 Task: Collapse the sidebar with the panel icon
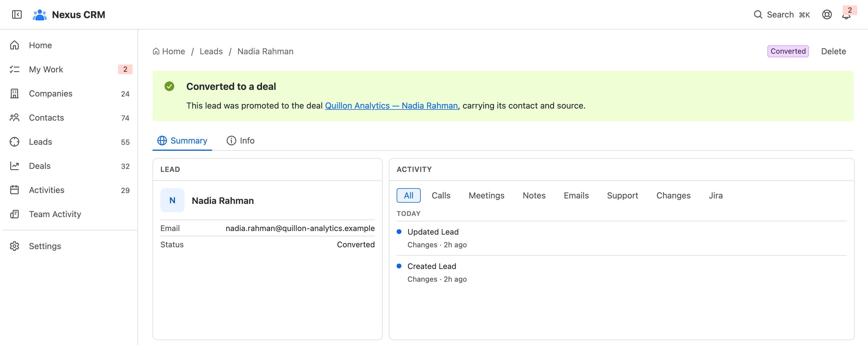17,14
